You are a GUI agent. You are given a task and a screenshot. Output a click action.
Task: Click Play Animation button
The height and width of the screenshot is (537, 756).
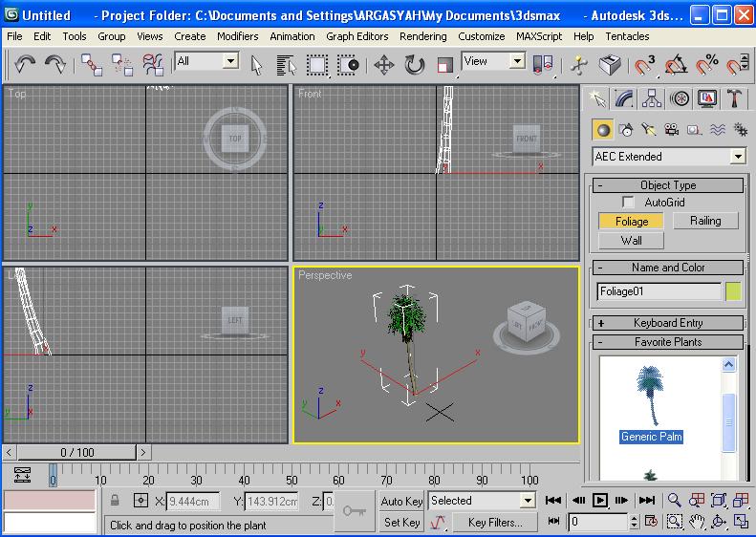pyautogui.click(x=600, y=501)
